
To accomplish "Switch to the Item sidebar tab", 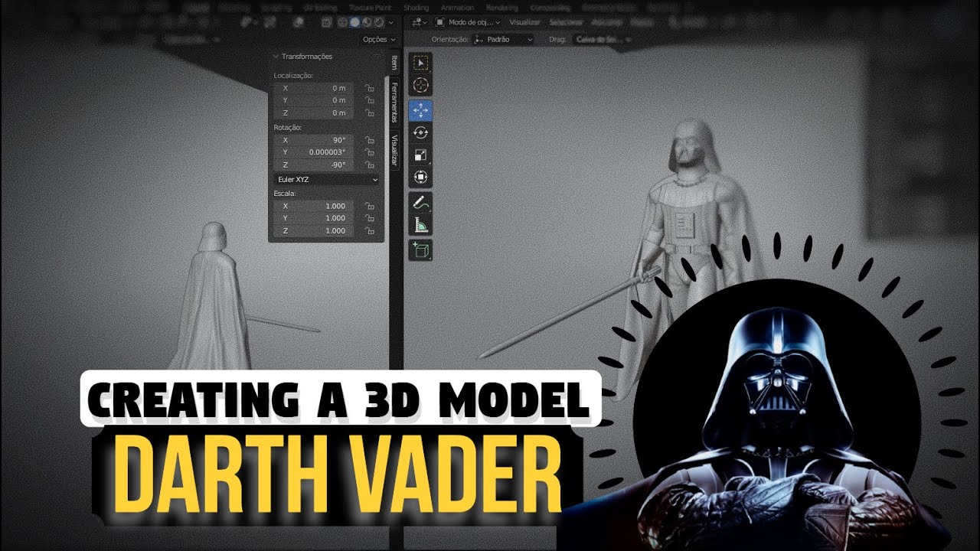I will 394,62.
